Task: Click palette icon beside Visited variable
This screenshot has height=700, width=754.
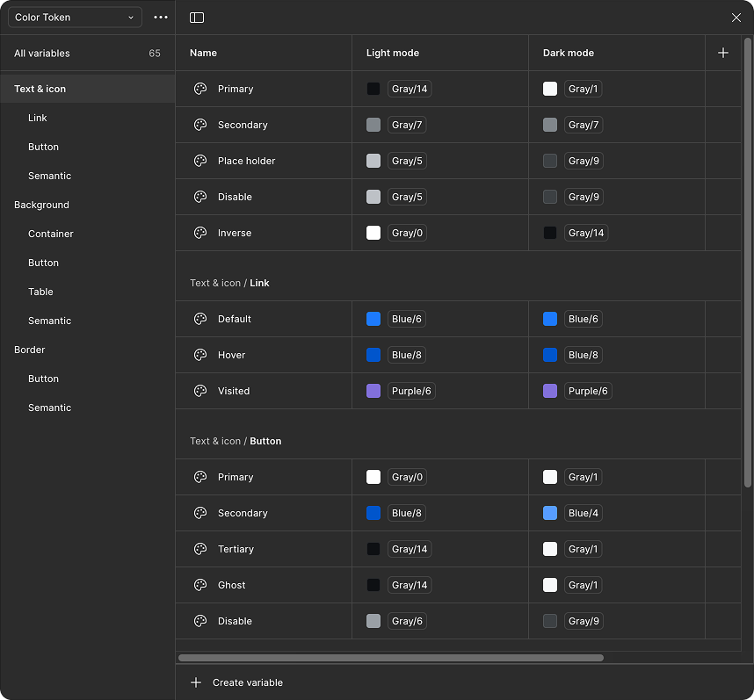Action: (200, 391)
